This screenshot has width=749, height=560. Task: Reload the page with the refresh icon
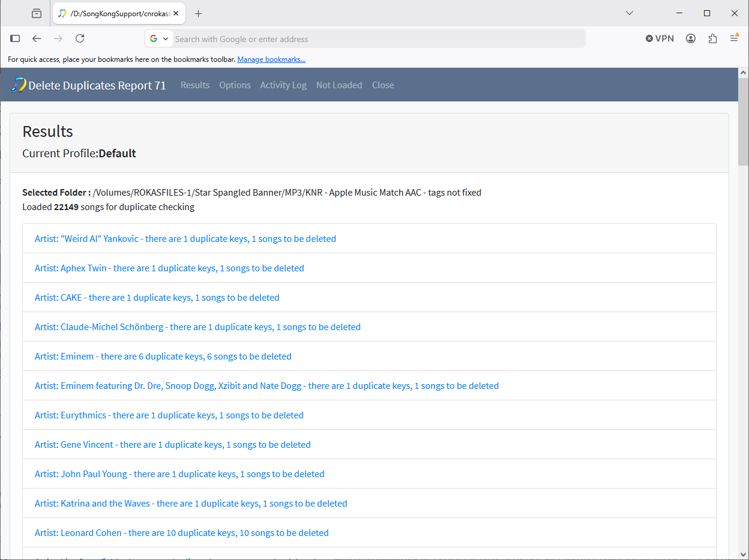80,38
